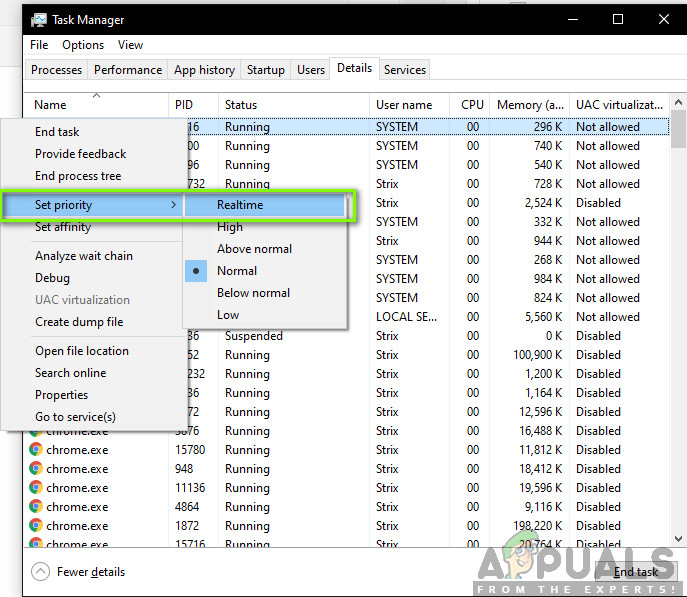The width and height of the screenshot is (687, 597).
Task: Click the Task Manager title bar icon
Action: (39, 19)
